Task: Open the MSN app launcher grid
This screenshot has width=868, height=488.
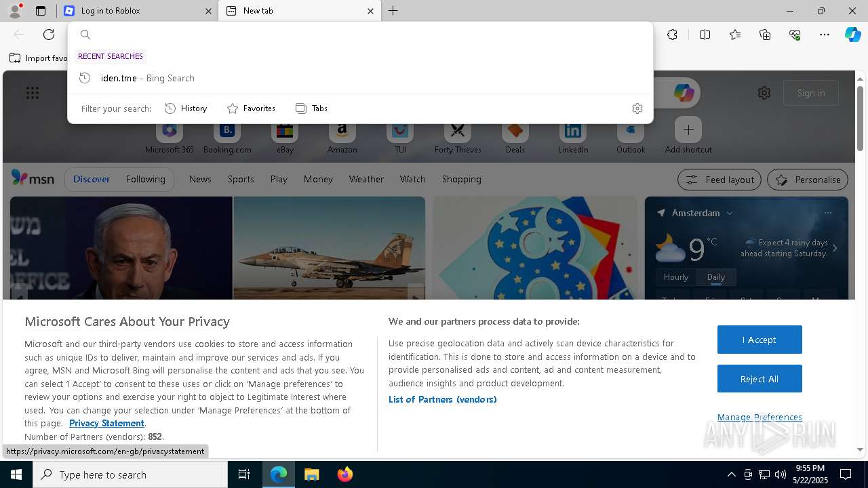Action: [x=32, y=93]
